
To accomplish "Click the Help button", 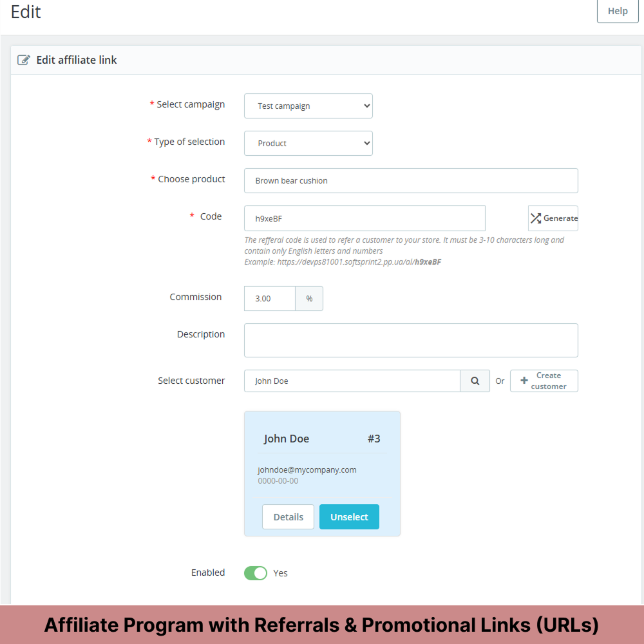I will point(617,11).
